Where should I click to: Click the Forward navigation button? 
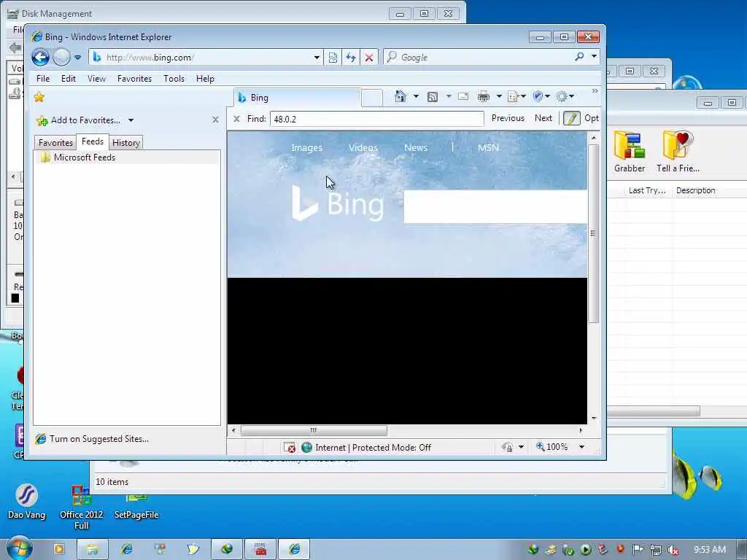(x=61, y=58)
